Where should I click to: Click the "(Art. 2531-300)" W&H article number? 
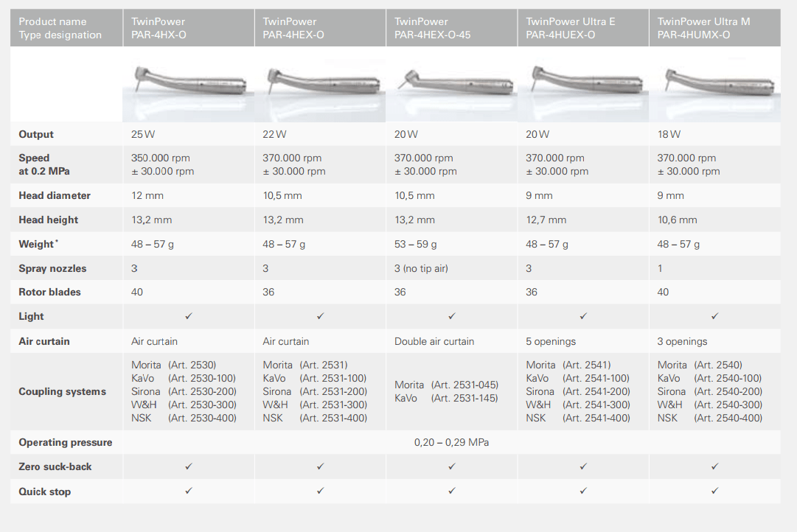point(333,405)
